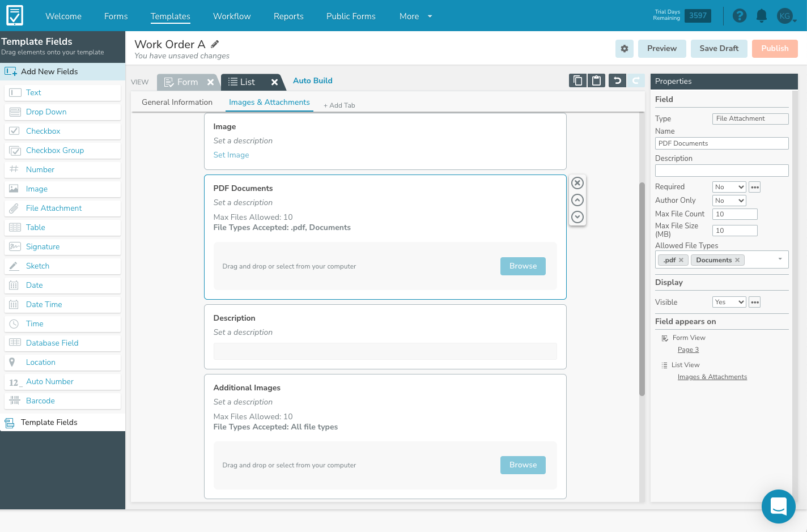
Task: Select the Auto Number field element
Action: 62,381
